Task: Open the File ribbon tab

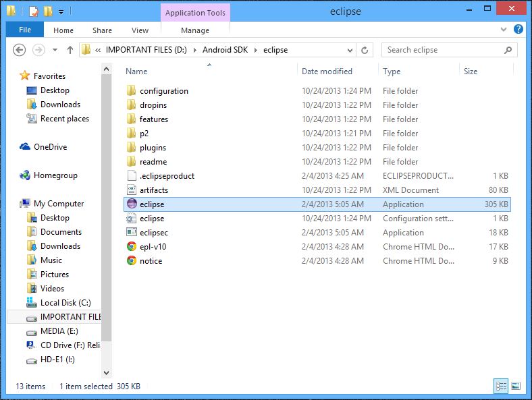Action: [x=25, y=30]
